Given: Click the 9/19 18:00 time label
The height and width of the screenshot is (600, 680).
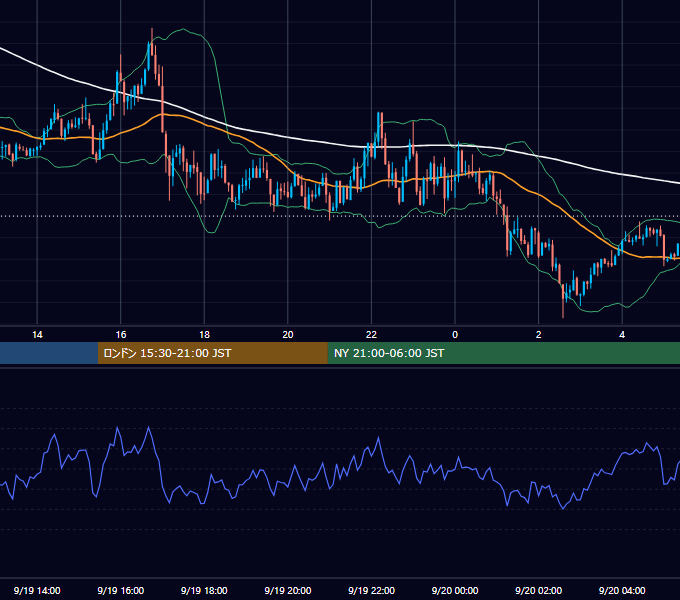Looking at the screenshot, I should pyautogui.click(x=204, y=590).
